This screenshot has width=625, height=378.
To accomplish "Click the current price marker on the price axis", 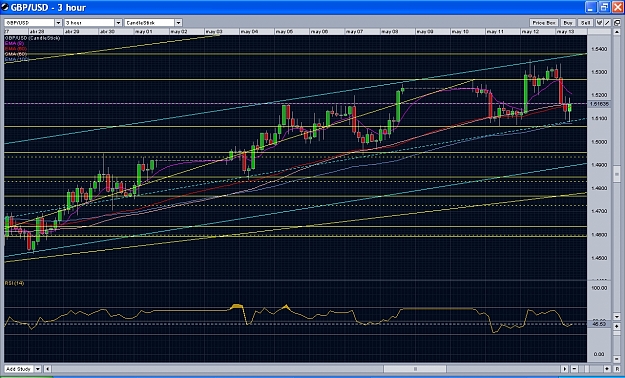I will (599, 104).
